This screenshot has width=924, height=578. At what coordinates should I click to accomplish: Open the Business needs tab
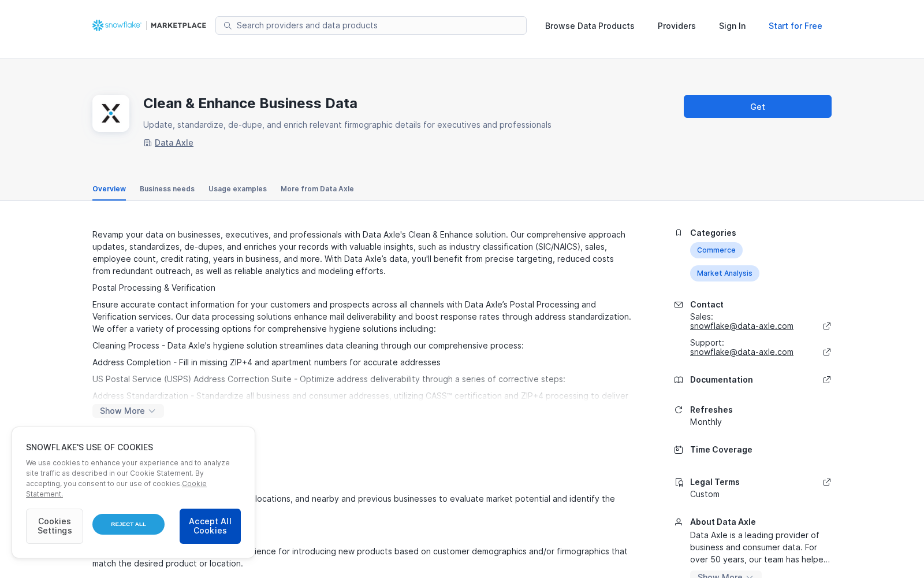click(167, 189)
